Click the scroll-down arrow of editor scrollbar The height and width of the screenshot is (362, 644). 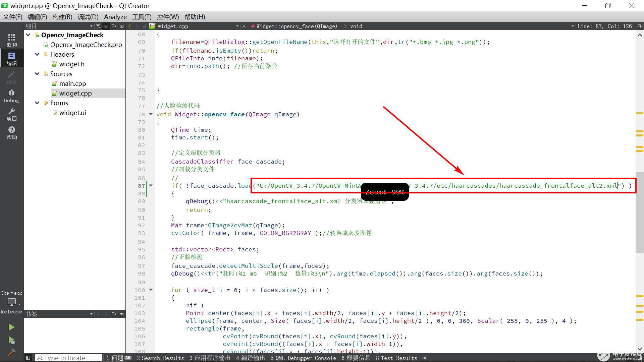pos(640,349)
